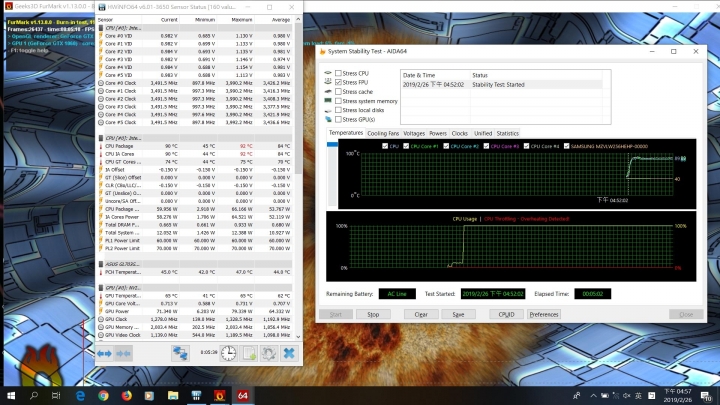Open Task View on taskbar
Viewport: 720px width, 405px height.
56,395
